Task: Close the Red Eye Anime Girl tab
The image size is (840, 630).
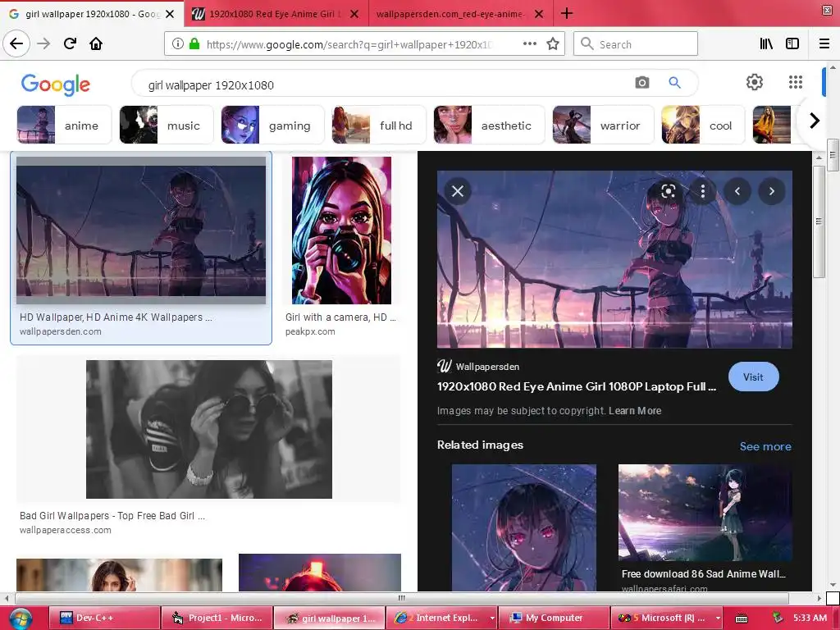Action: (x=354, y=14)
